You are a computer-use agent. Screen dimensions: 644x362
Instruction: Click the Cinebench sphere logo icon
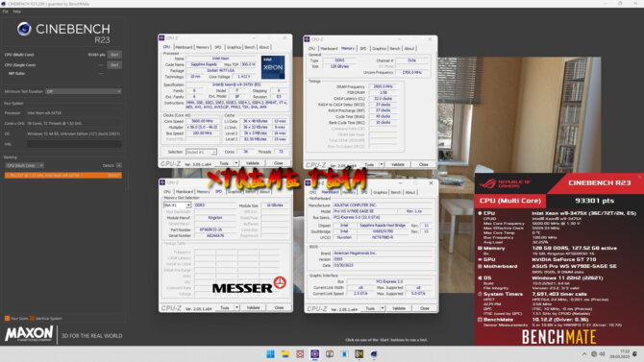[x=24, y=29]
